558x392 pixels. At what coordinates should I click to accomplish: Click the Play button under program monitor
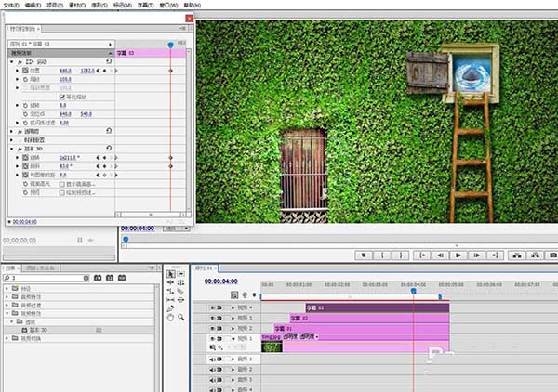click(458, 255)
